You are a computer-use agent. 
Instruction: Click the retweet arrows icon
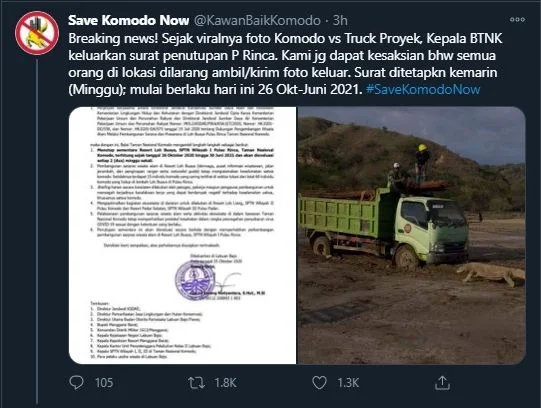(197, 383)
